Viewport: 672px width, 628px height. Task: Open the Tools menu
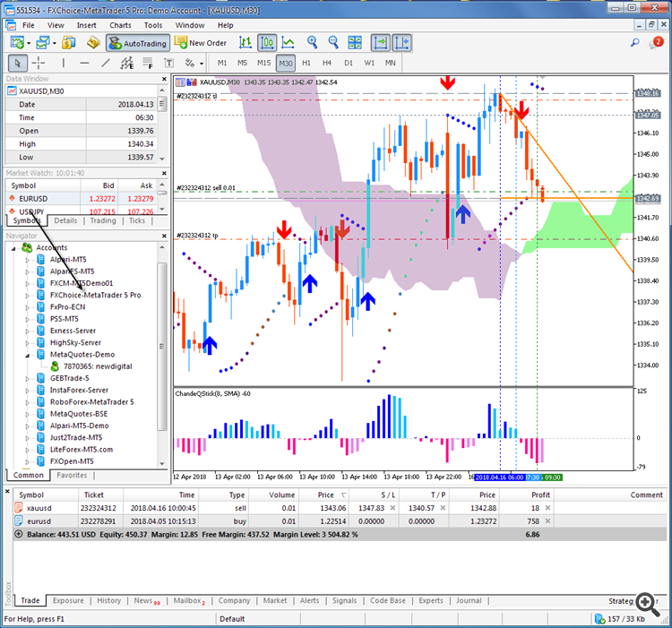pyautogui.click(x=153, y=25)
